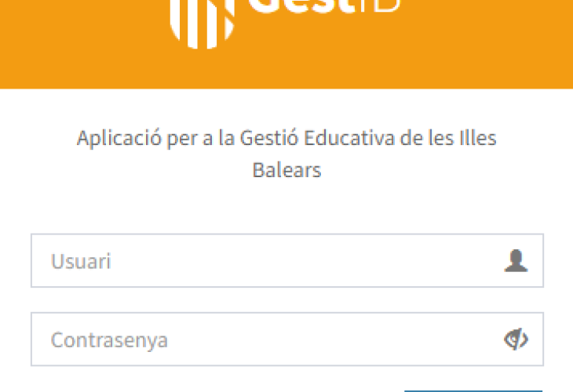Show the password using the crossed-eye icon
This screenshot has height=392, width=573.
pos(516,339)
